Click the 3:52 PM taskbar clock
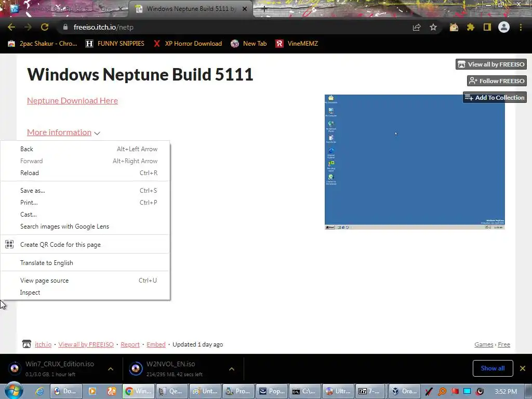Screen dimensions: 532x399 coord(506,392)
